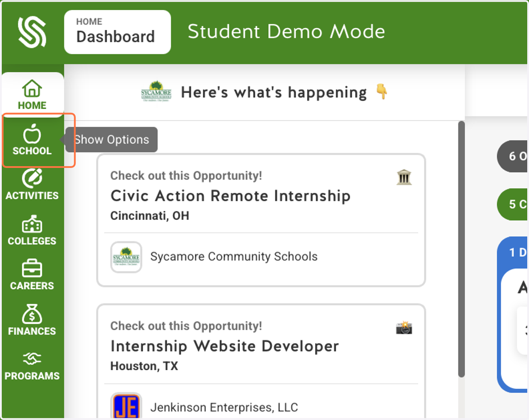This screenshot has width=529, height=420.
Task: Click the Sycamore logo beside Here's what's happening
Action: (156, 92)
